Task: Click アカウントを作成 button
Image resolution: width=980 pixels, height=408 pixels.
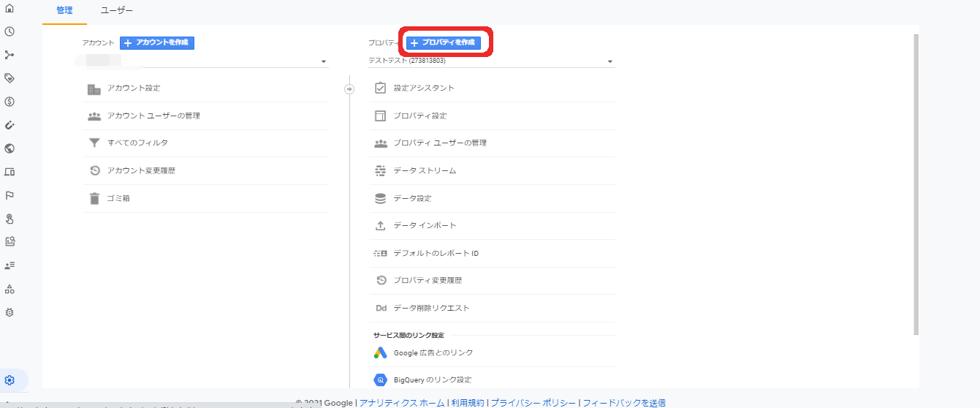Action: pos(157,43)
